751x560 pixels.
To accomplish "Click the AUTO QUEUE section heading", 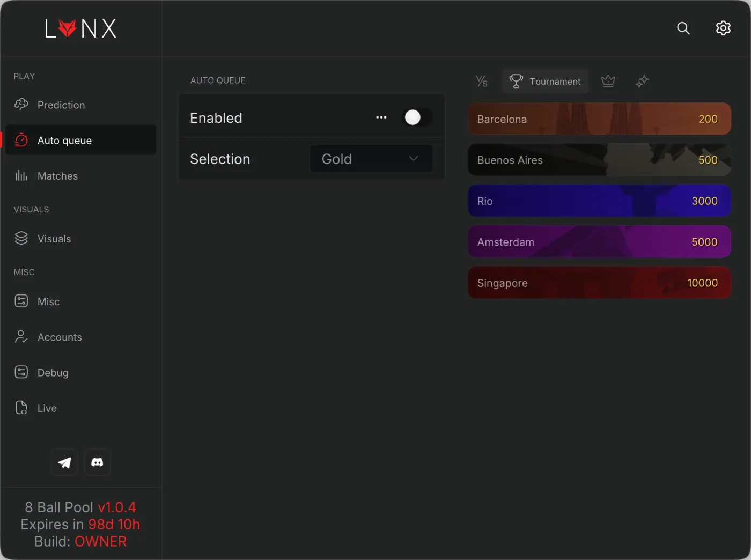I will [x=218, y=80].
